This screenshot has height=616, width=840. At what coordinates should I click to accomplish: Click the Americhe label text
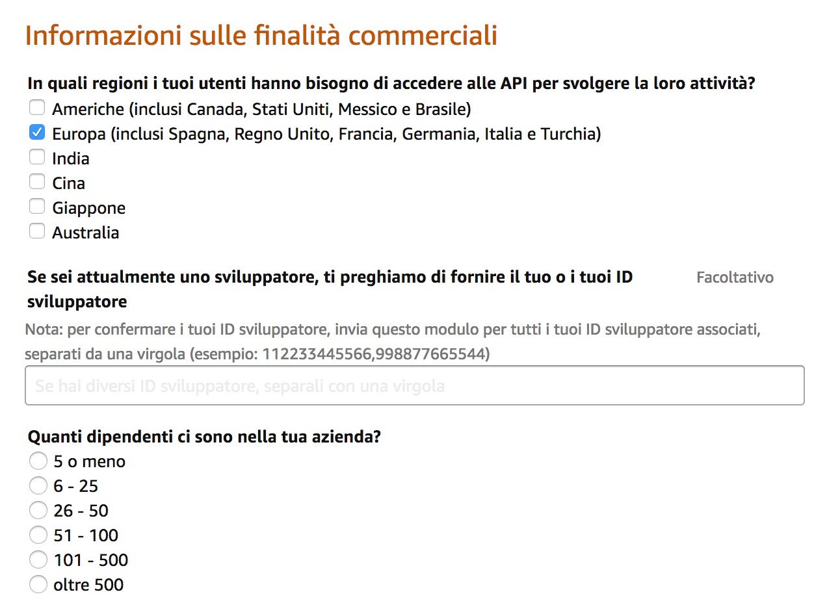click(x=261, y=109)
